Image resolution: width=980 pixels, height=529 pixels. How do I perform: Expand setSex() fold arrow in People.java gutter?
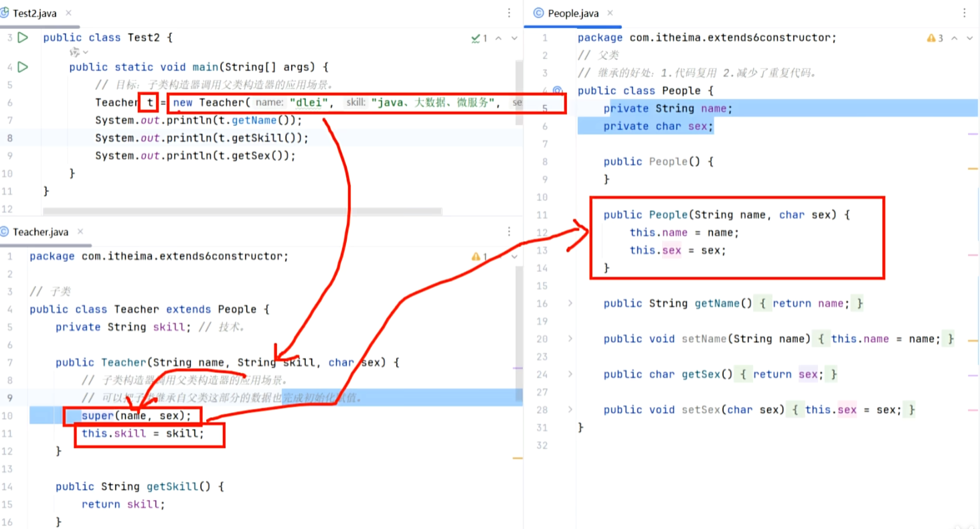click(x=570, y=410)
